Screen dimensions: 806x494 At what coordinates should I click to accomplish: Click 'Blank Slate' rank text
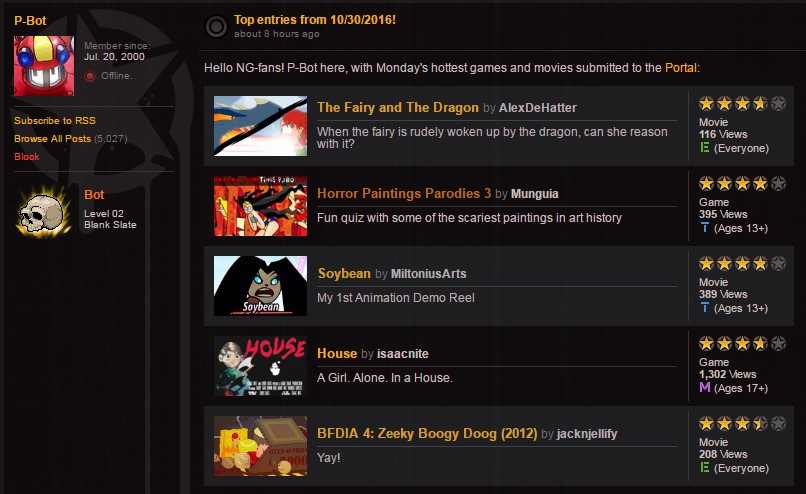[110, 225]
